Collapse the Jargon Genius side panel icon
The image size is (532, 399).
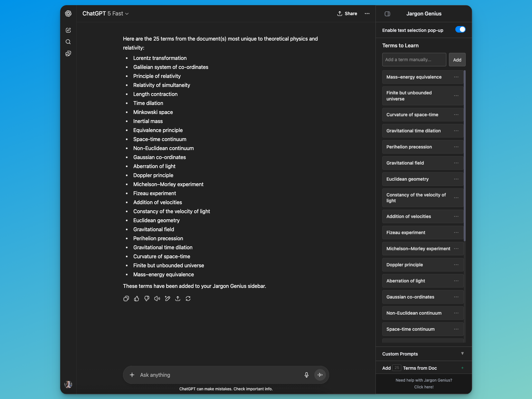[387, 14]
